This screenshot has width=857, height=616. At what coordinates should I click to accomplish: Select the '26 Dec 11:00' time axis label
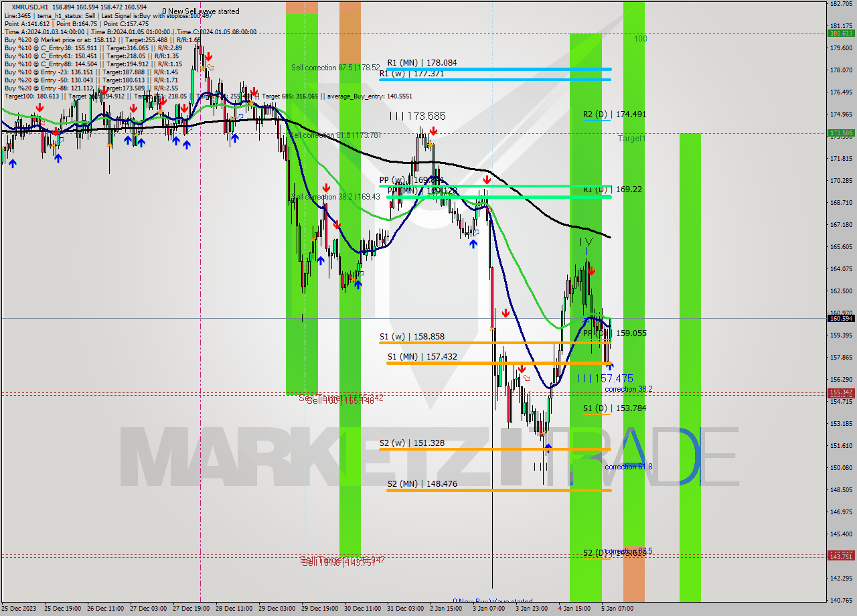tap(106, 609)
